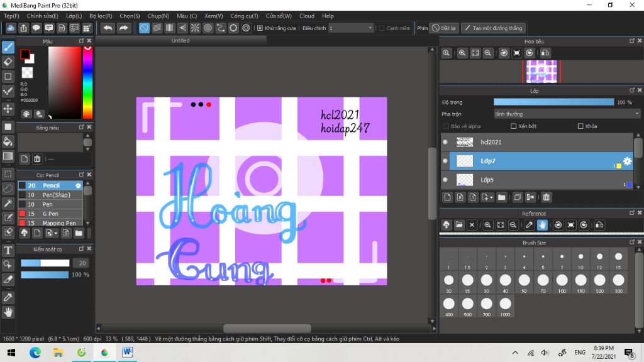This screenshot has width=644, height=362.
Task: Turn snap off icon in toolbar
Action: 144,28
